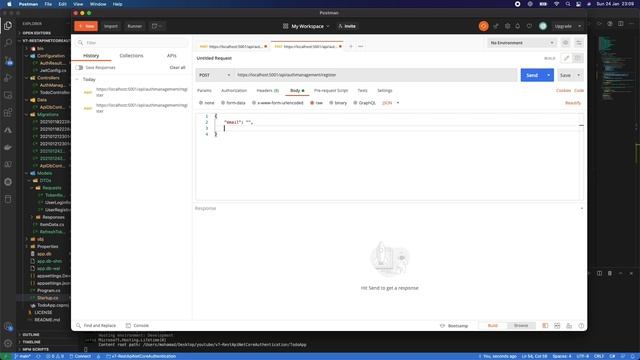Open VS Code Source Control icon
The image size is (640, 360).
pos(8,61)
